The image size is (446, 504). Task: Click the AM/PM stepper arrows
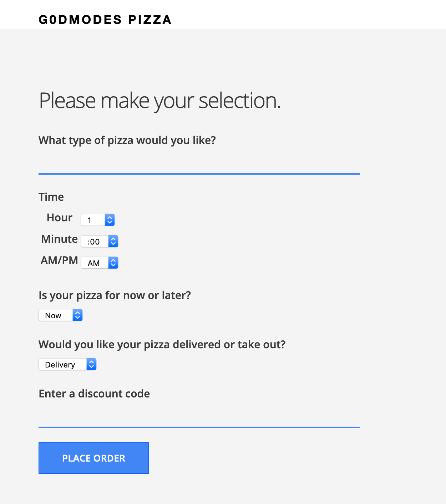[x=113, y=263]
